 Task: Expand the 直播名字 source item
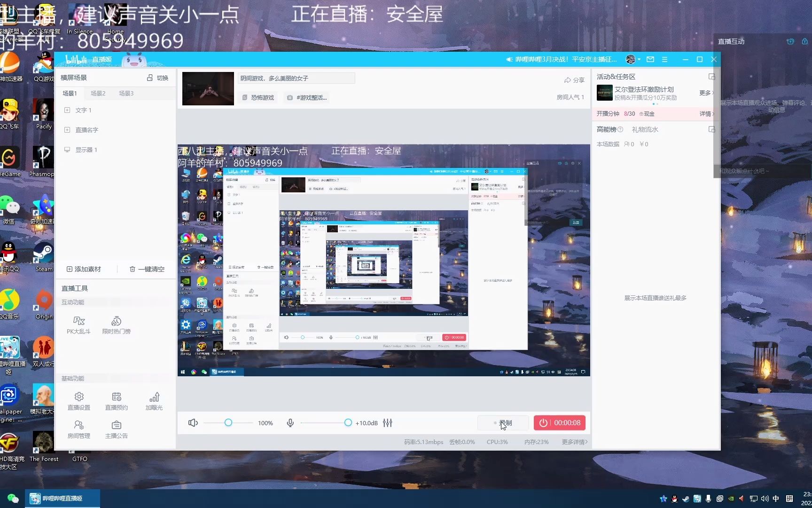point(67,130)
